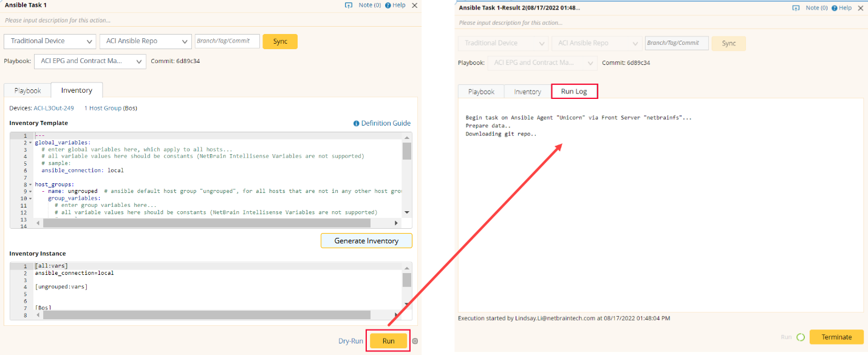Click Branch/Tag/Commit field in Ansible Task 1
This screenshot has height=355, width=868.
click(227, 41)
